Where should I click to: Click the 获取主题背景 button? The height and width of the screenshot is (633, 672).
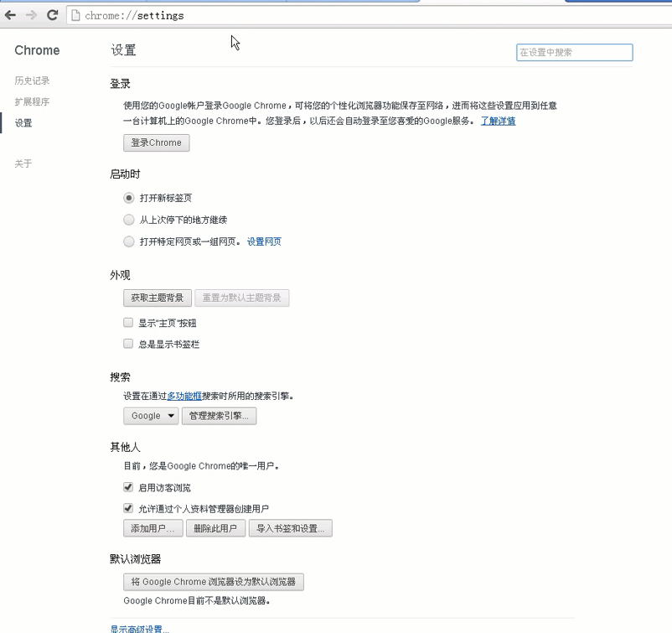(158, 298)
